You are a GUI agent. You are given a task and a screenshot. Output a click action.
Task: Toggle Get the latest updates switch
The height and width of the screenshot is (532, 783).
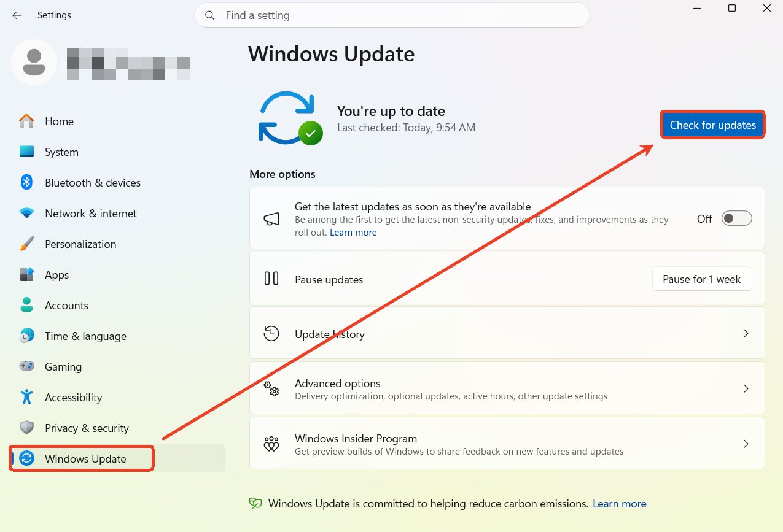tap(736, 218)
